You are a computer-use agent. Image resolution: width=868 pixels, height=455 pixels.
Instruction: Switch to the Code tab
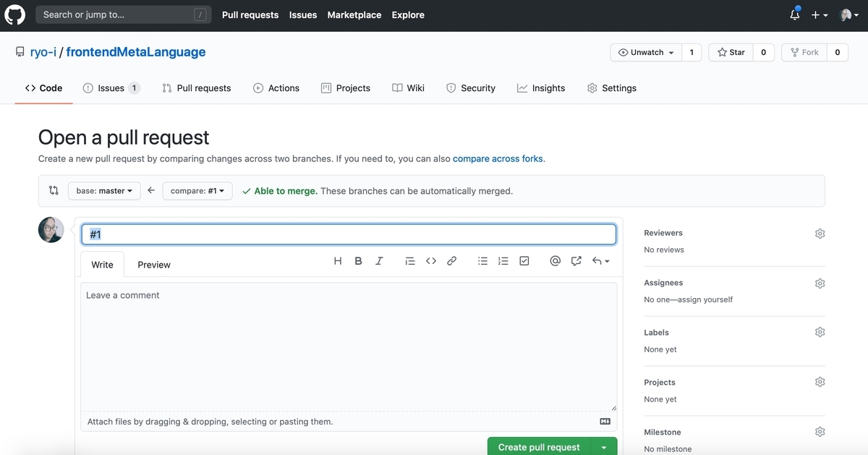pos(43,88)
